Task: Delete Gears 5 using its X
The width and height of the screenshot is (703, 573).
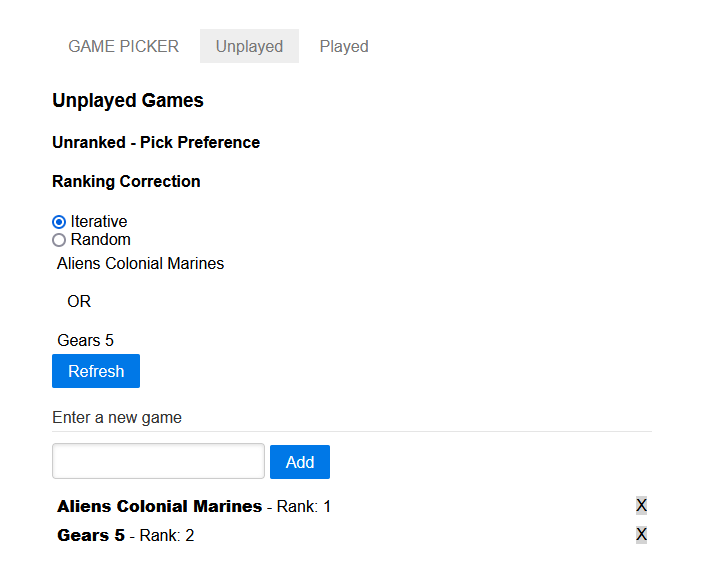Action: pos(641,534)
